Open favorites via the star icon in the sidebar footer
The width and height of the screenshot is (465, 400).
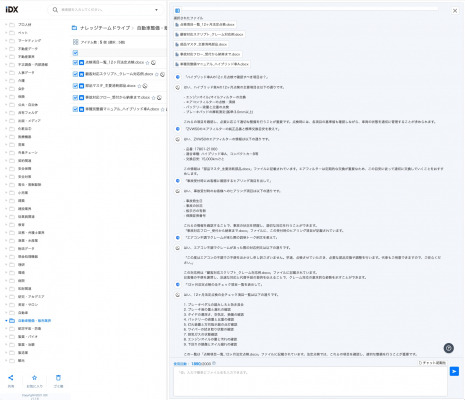tap(34, 378)
